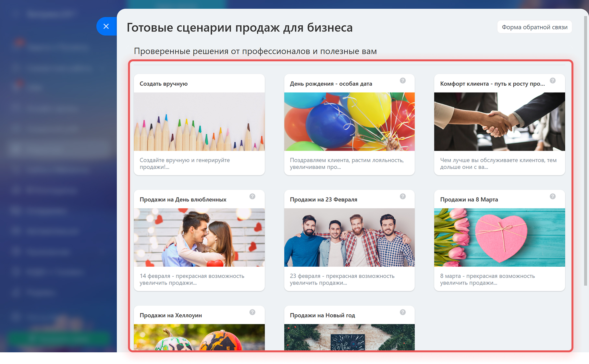Click help icon on День влюбленных card

[x=252, y=196]
